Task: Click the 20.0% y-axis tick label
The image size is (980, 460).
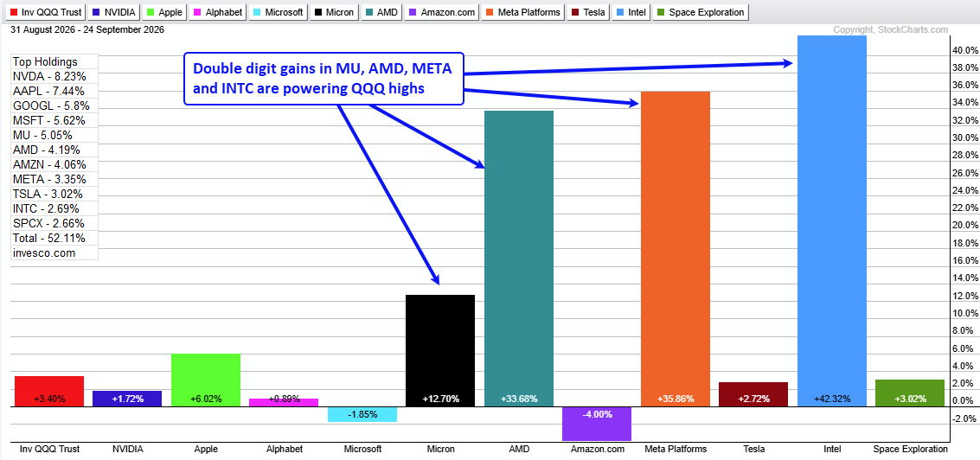Action: point(964,225)
